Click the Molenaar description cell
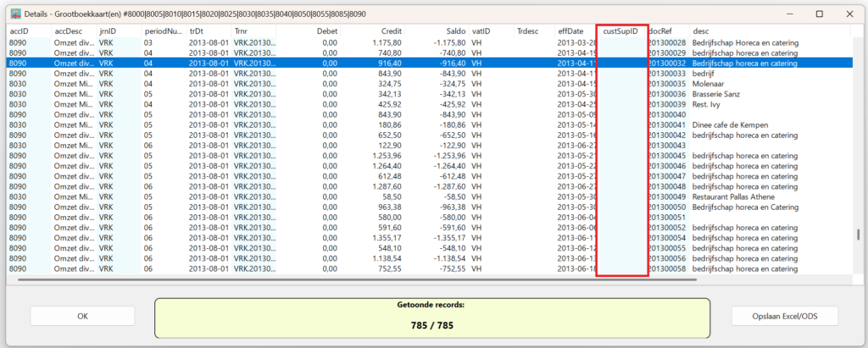 [709, 84]
